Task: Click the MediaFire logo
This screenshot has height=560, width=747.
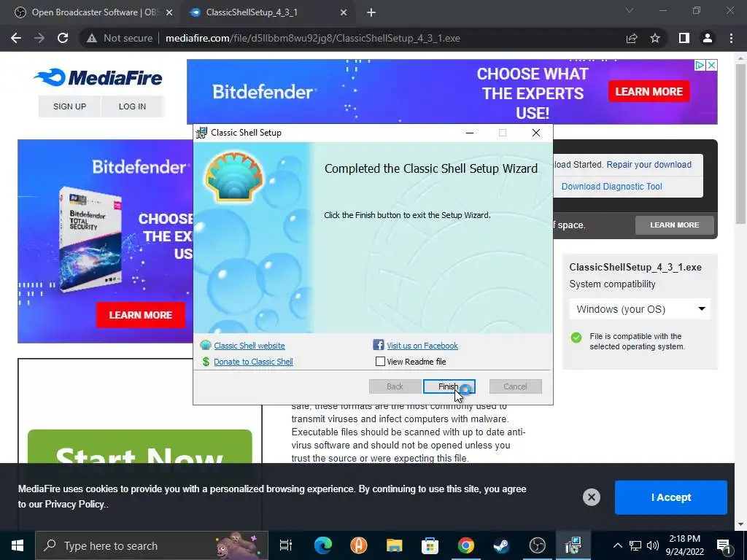Action: coord(98,77)
